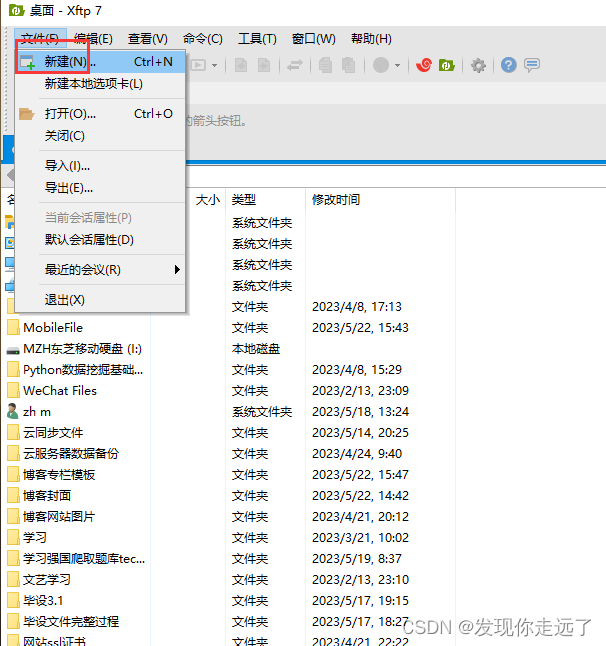The image size is (606, 646).
Task: Click the play-style toolbar icon
Action: 199,65
